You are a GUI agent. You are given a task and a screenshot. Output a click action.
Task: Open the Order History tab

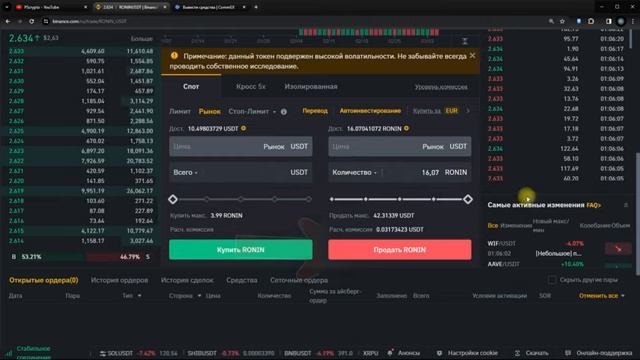pyautogui.click(x=119, y=280)
